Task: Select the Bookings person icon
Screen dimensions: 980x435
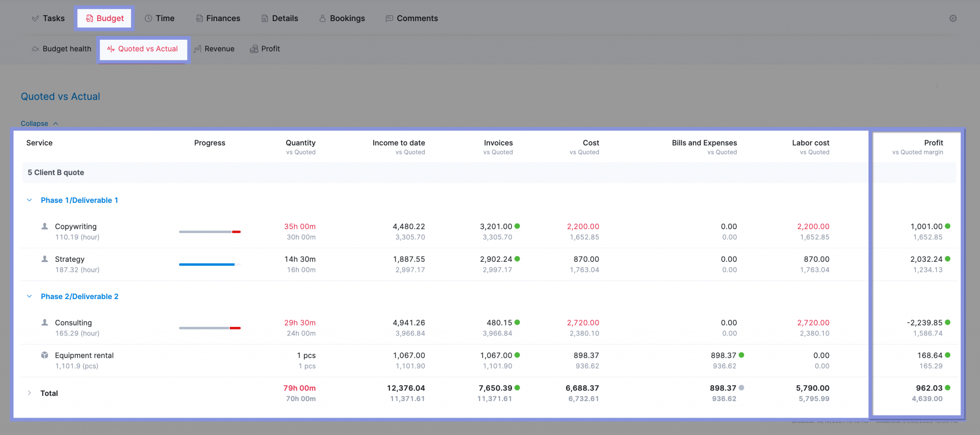Action: click(322, 18)
